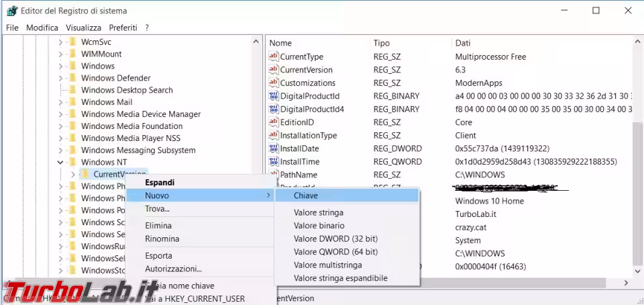Expand Windows Media Device Manager key
The width and height of the screenshot is (644, 305).
pyautogui.click(x=60, y=114)
